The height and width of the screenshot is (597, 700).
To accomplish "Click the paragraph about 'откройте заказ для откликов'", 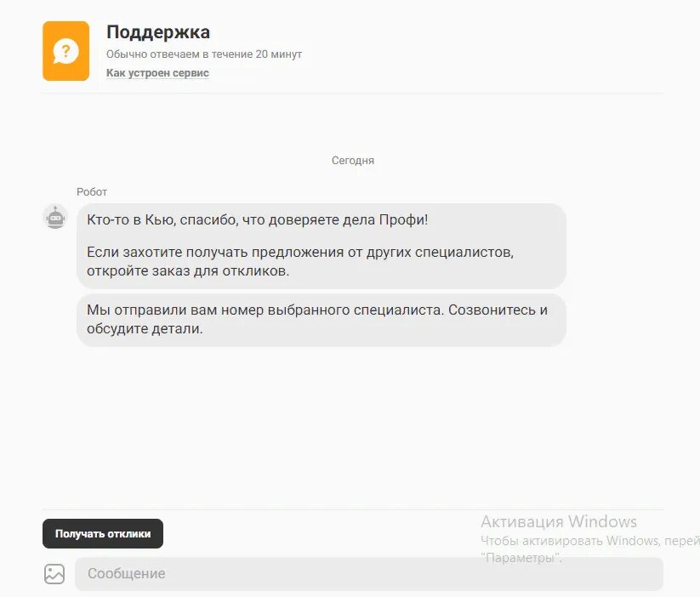I will (x=300, y=261).
